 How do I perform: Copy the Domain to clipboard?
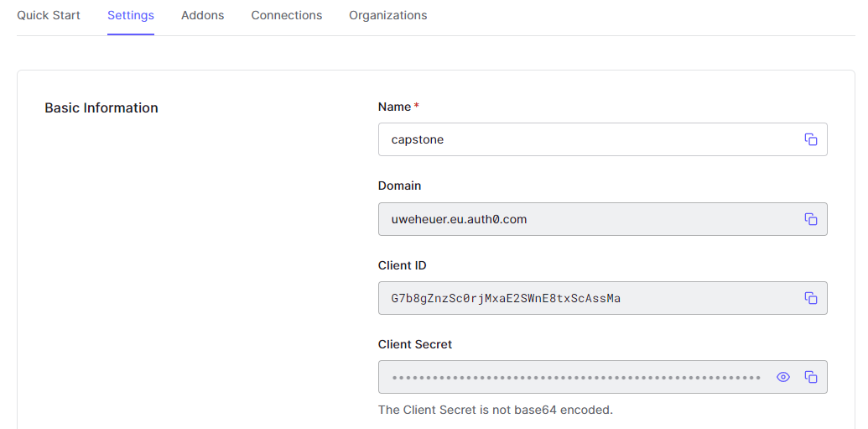(x=810, y=219)
